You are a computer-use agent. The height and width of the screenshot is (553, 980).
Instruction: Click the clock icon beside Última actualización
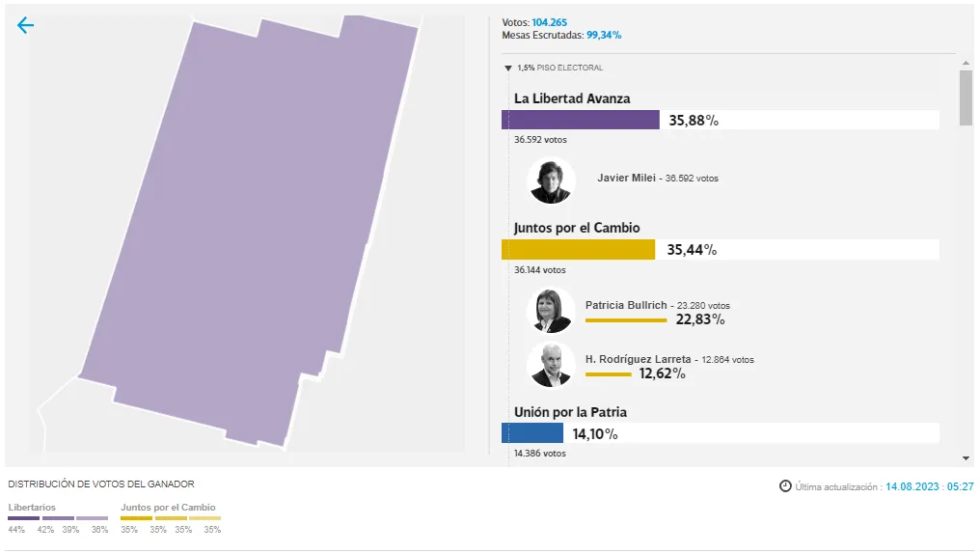785,485
